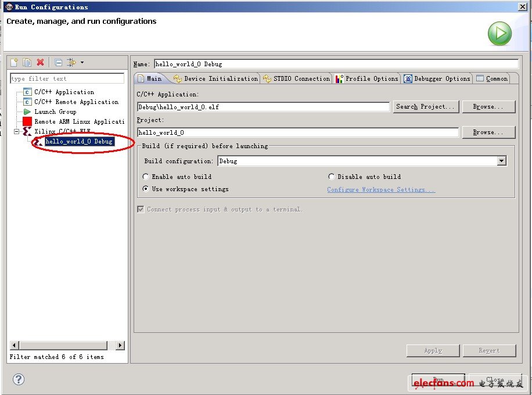
Task: Enable auto build before launching
Action: click(x=145, y=176)
